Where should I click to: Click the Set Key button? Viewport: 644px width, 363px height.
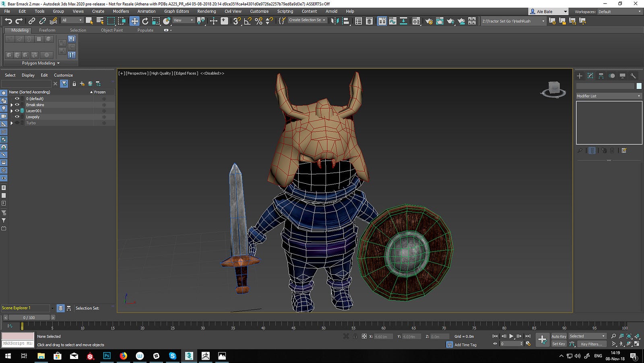coord(559,344)
